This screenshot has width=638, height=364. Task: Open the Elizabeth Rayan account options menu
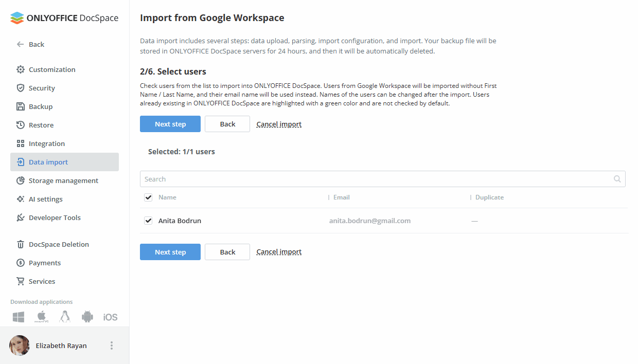(x=112, y=345)
